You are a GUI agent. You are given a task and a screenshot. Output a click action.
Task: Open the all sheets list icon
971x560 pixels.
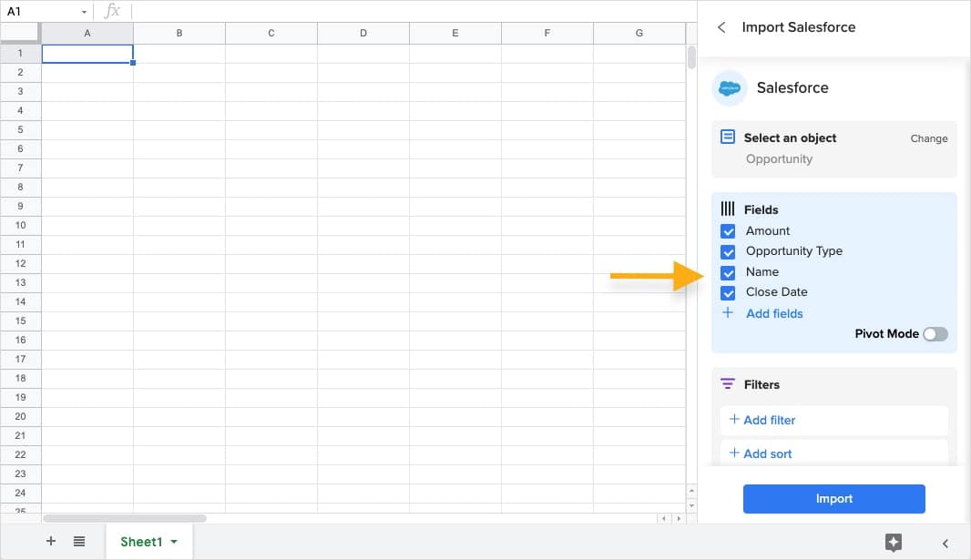pyautogui.click(x=79, y=541)
